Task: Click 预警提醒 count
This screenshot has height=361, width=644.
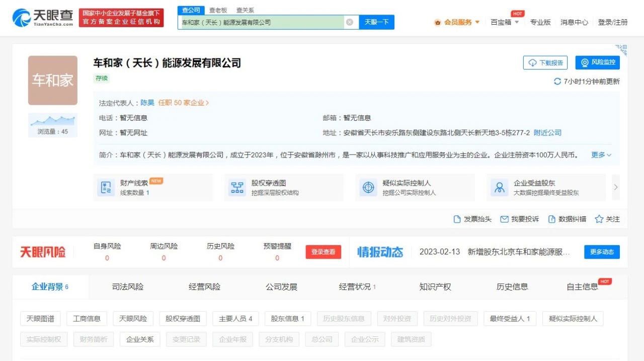Action: click(277, 258)
